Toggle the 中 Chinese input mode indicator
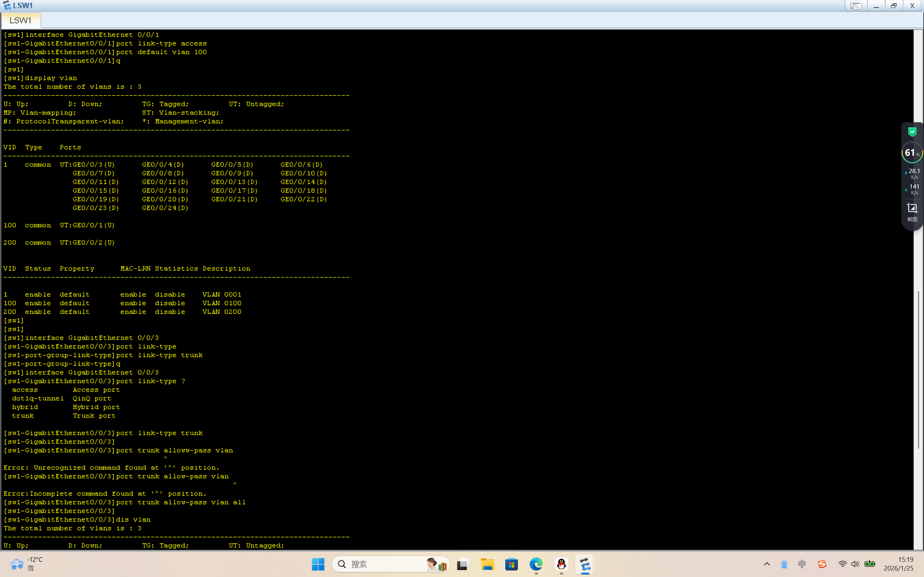924x577 pixels. pos(802,564)
